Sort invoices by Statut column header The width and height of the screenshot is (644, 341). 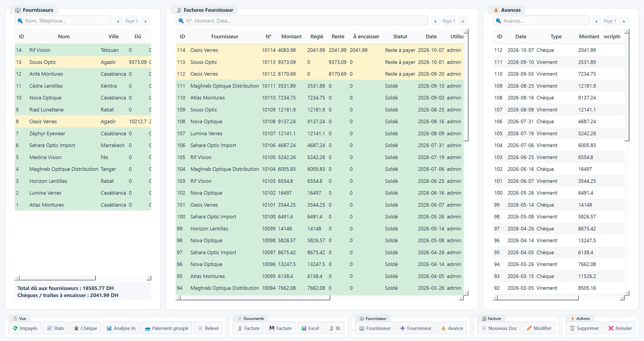click(x=400, y=37)
